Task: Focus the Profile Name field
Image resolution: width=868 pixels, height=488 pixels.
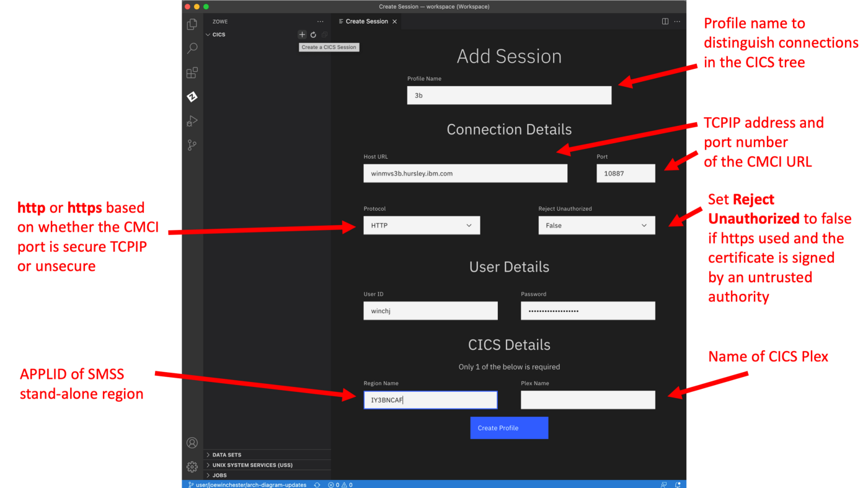Action: click(x=509, y=95)
